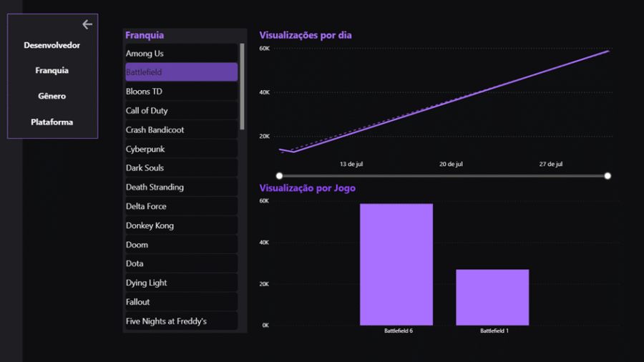Choose Five Nights at Freddy's
Image resolution: width=644 pixels, height=362 pixels.
181,321
